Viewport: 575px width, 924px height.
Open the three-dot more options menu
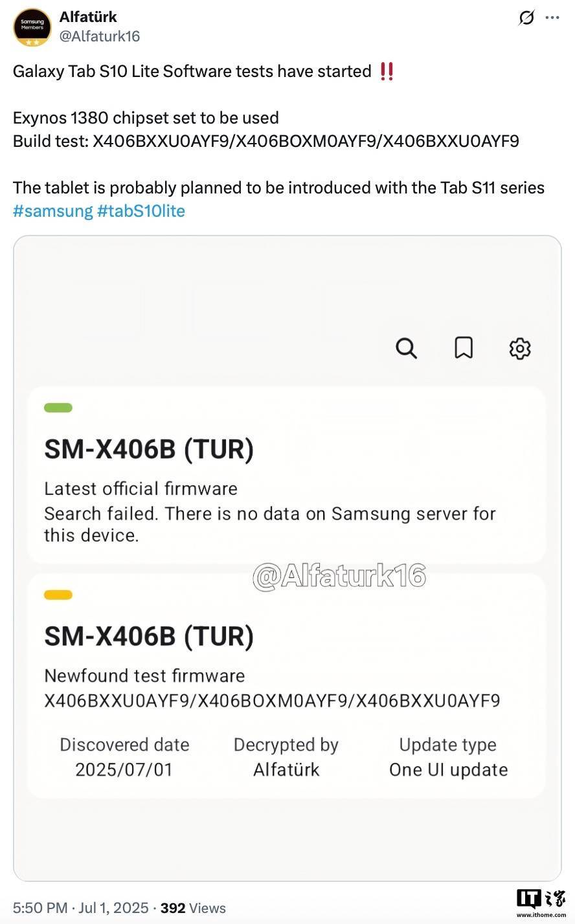[552, 18]
